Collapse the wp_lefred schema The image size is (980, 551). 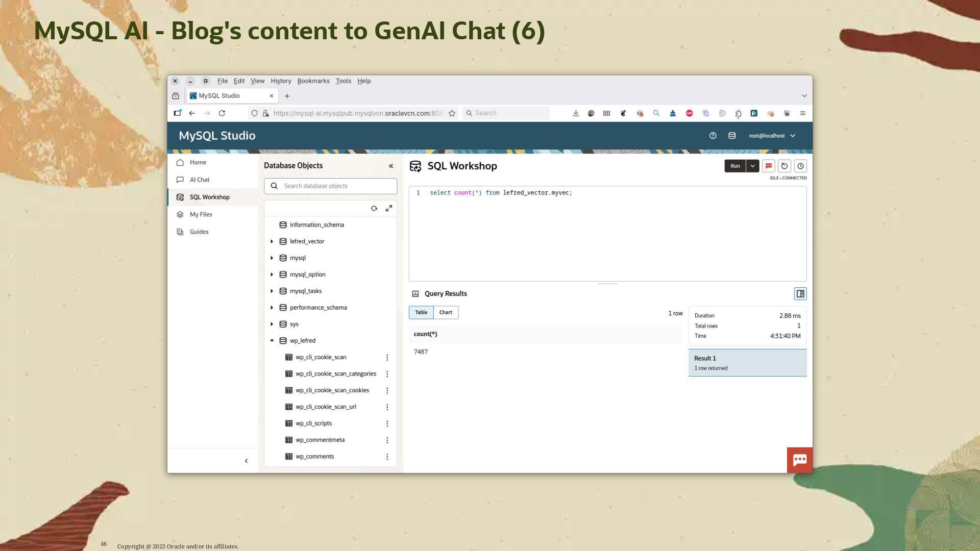(272, 341)
